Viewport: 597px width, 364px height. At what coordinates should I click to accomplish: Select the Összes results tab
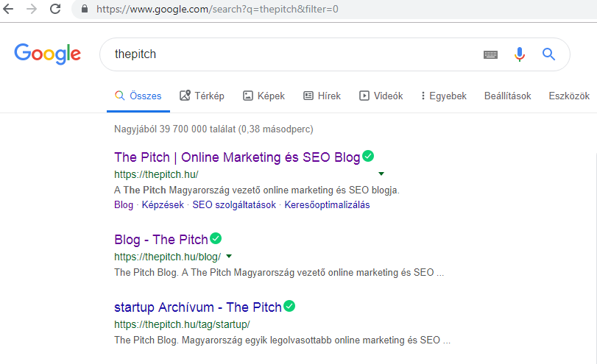click(x=138, y=96)
